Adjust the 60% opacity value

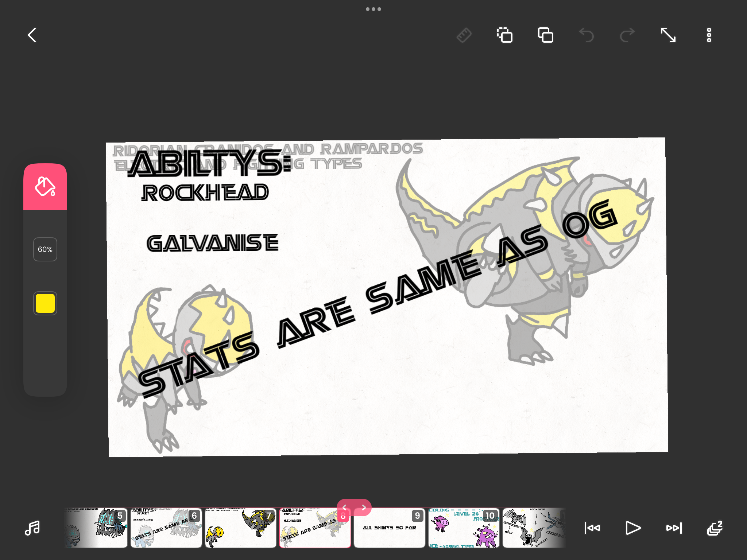(45, 249)
